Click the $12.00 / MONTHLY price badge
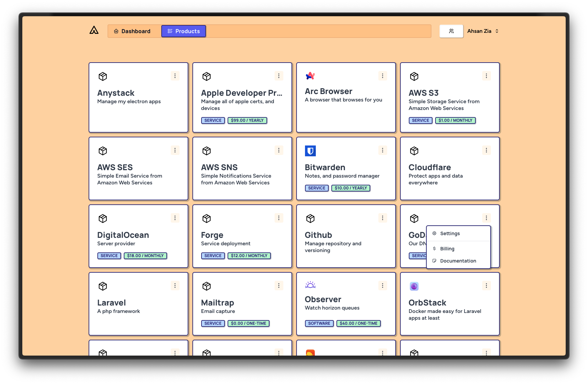Screen dimensions: 588x384 pos(249,256)
